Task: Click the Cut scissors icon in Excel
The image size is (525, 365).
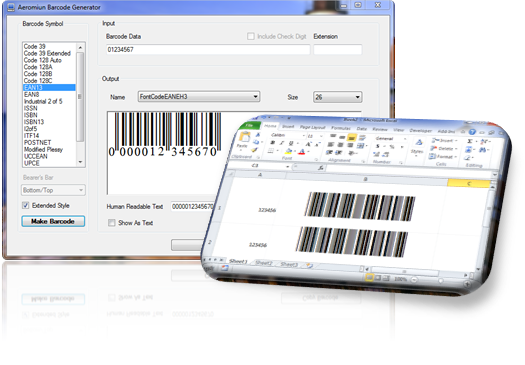Action: tap(257, 135)
